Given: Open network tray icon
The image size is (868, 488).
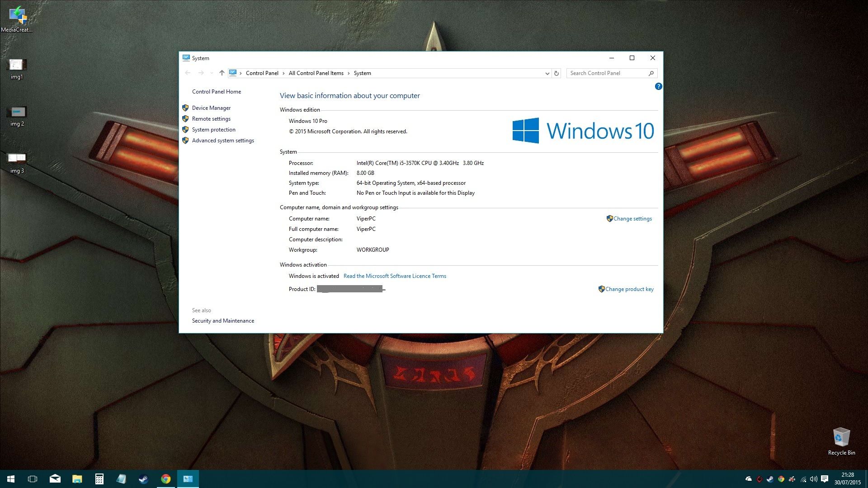Looking at the screenshot, I should tap(803, 479).
